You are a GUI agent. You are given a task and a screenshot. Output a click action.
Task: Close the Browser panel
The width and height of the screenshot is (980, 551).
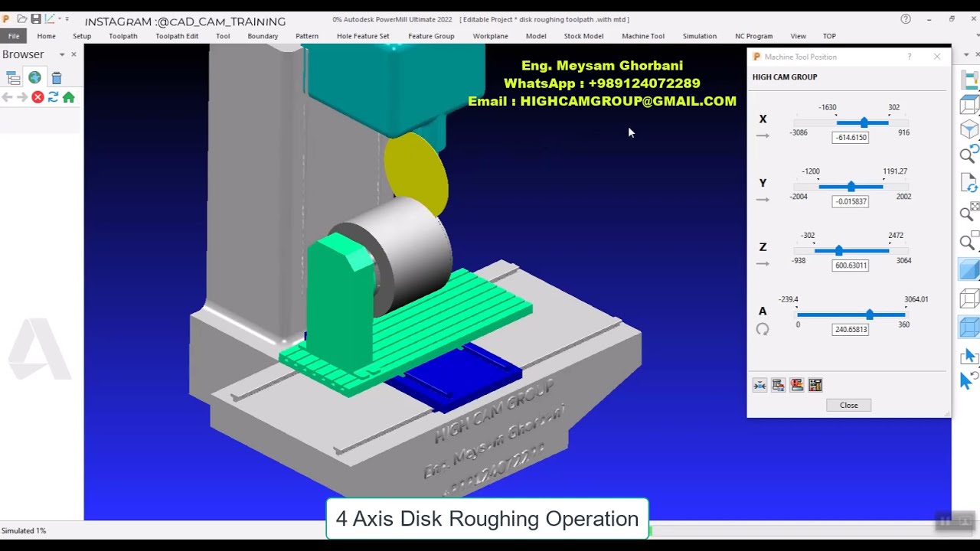(73, 54)
